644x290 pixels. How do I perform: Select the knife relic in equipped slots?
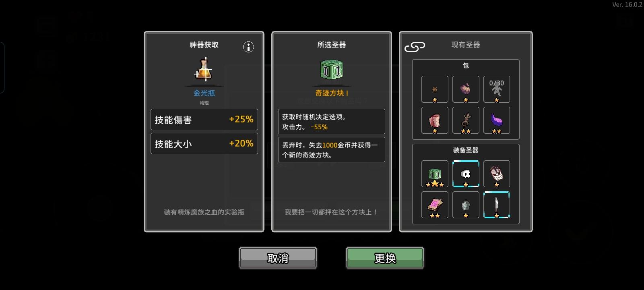(496, 205)
